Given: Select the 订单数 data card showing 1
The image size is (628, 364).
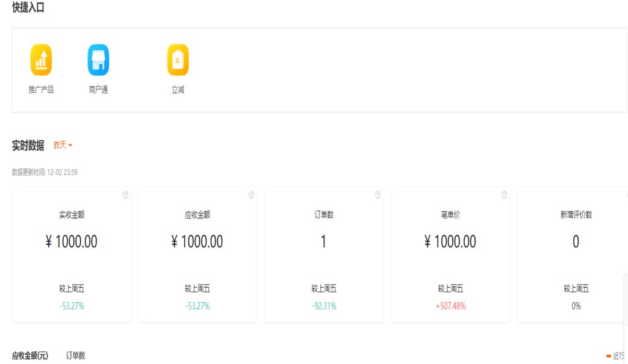Looking at the screenshot, I should pyautogui.click(x=324, y=254).
